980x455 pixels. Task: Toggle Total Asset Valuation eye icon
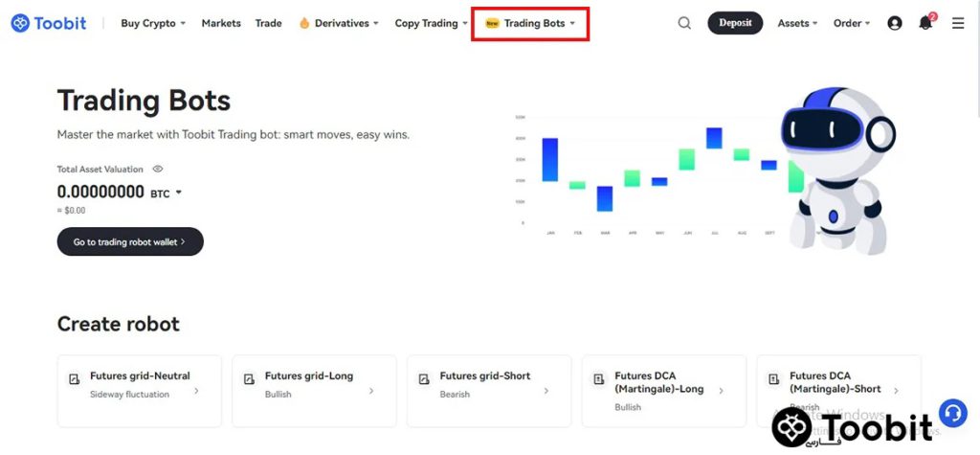pyautogui.click(x=158, y=169)
